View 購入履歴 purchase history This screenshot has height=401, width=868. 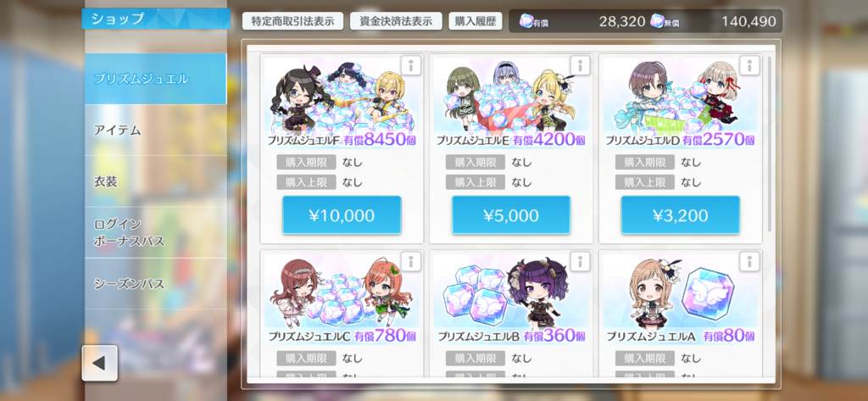(x=475, y=21)
